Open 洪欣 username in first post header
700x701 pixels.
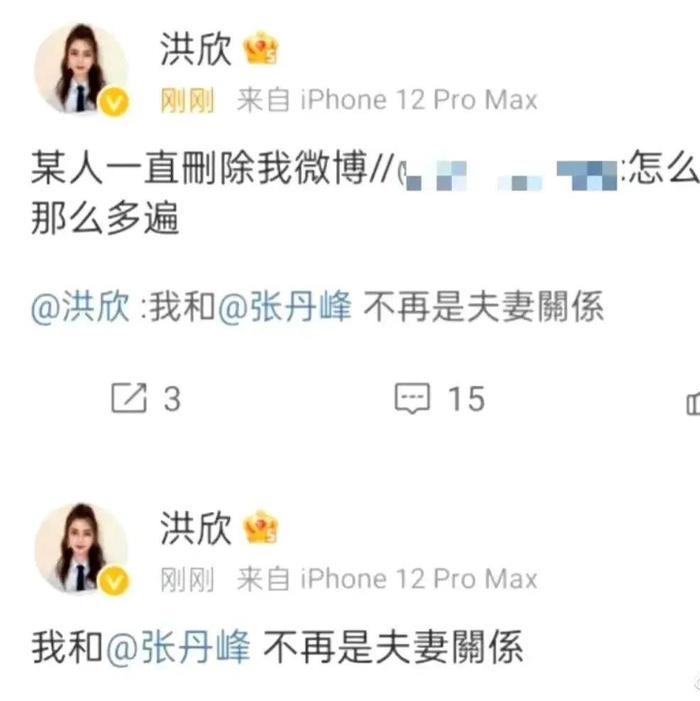pos(196,49)
